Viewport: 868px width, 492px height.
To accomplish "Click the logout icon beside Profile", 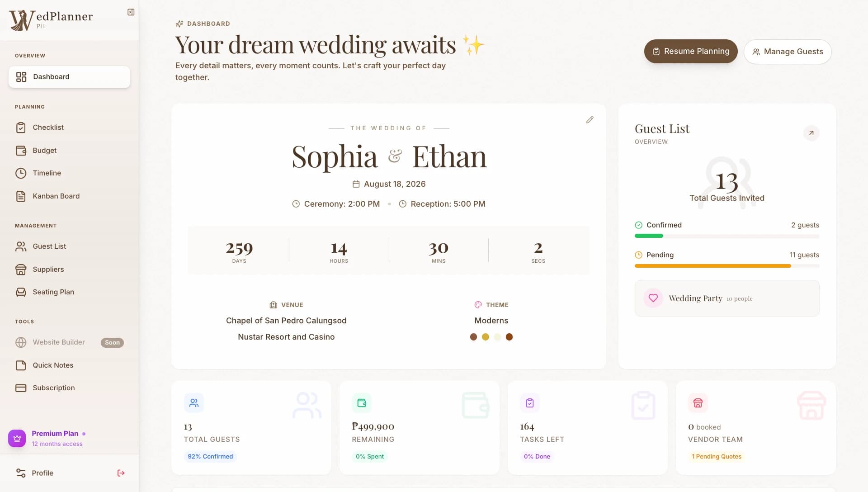I will 121,473.
